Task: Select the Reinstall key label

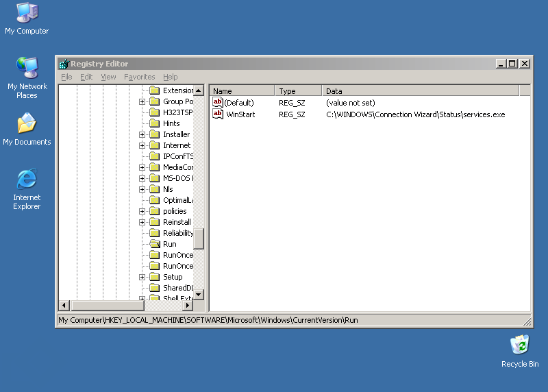Action: point(177,222)
